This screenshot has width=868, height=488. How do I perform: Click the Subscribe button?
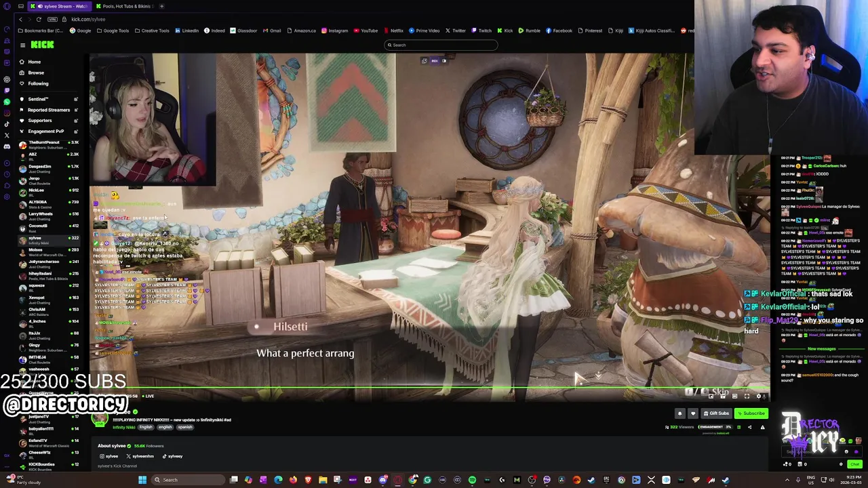pyautogui.click(x=751, y=413)
